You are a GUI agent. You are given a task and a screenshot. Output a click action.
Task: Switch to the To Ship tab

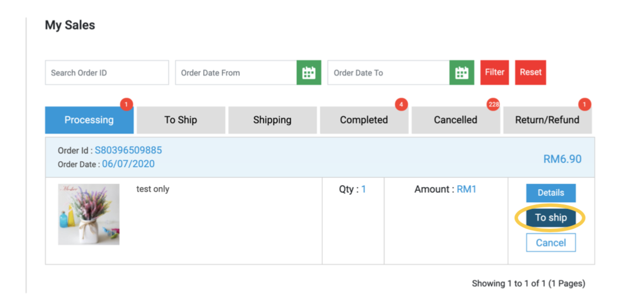pyautogui.click(x=181, y=120)
